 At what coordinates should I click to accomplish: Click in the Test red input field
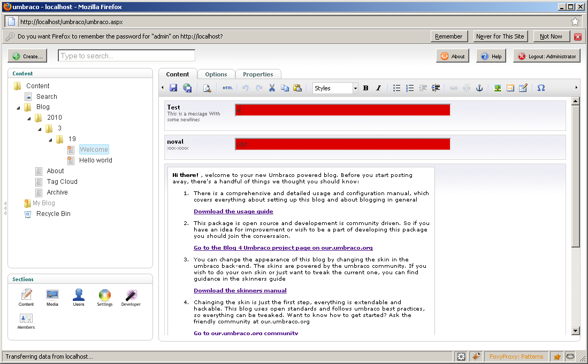[x=342, y=110]
